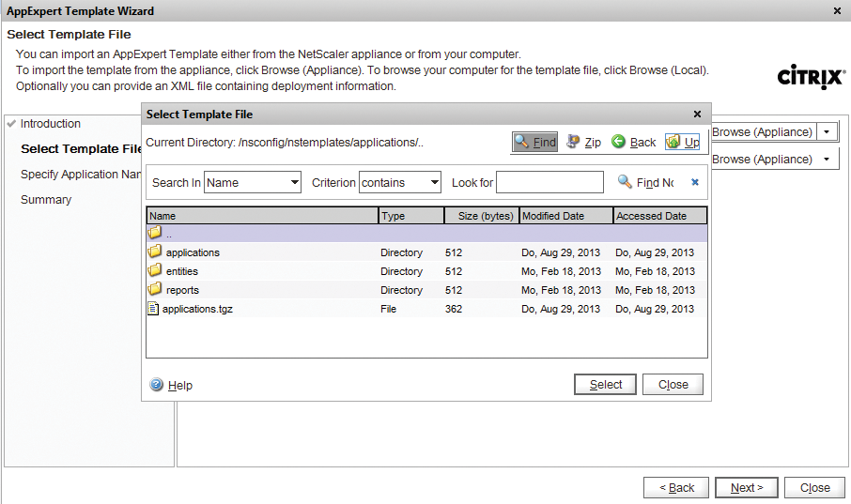This screenshot has width=851, height=504.
Task: Open the Search In dropdown
Action: click(253, 183)
